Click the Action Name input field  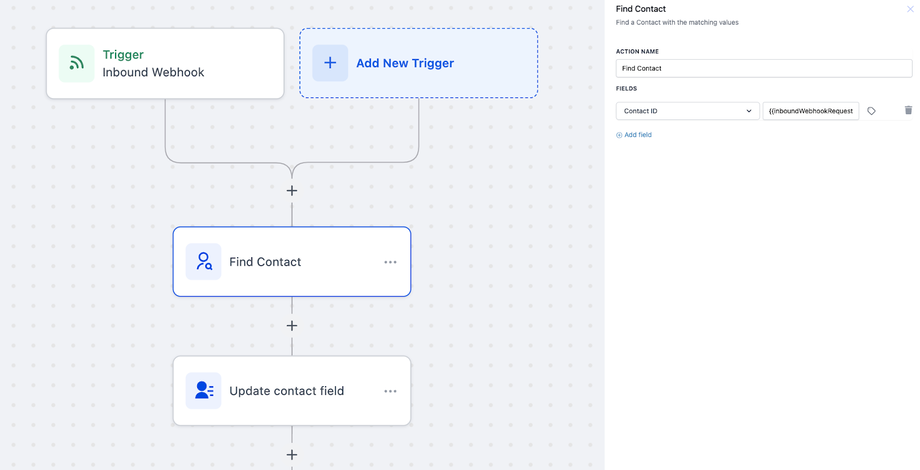pyautogui.click(x=763, y=68)
